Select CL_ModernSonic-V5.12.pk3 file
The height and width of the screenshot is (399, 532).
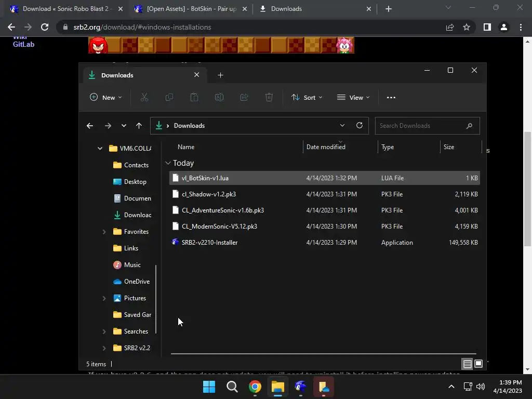coord(324,227)
